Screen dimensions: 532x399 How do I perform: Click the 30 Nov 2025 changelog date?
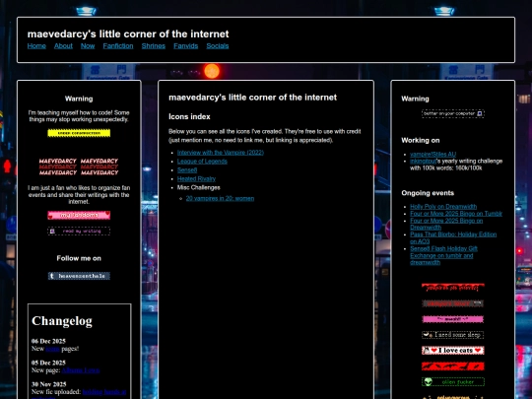pyautogui.click(x=48, y=384)
